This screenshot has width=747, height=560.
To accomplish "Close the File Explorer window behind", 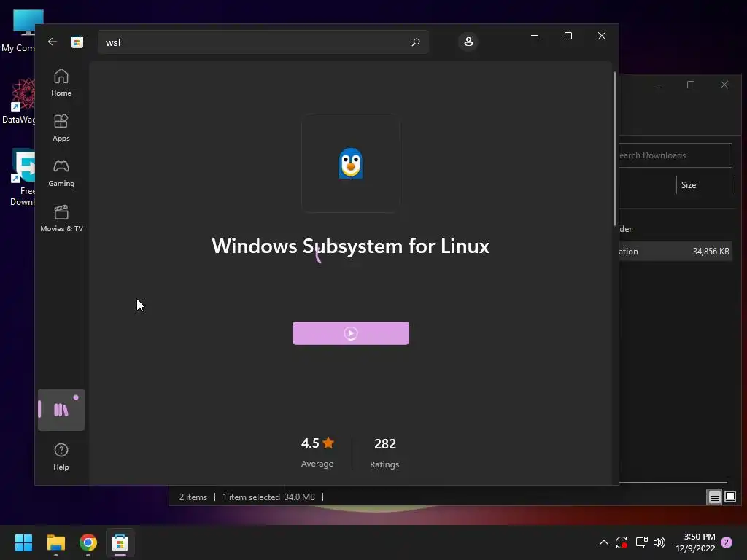I will [x=724, y=85].
